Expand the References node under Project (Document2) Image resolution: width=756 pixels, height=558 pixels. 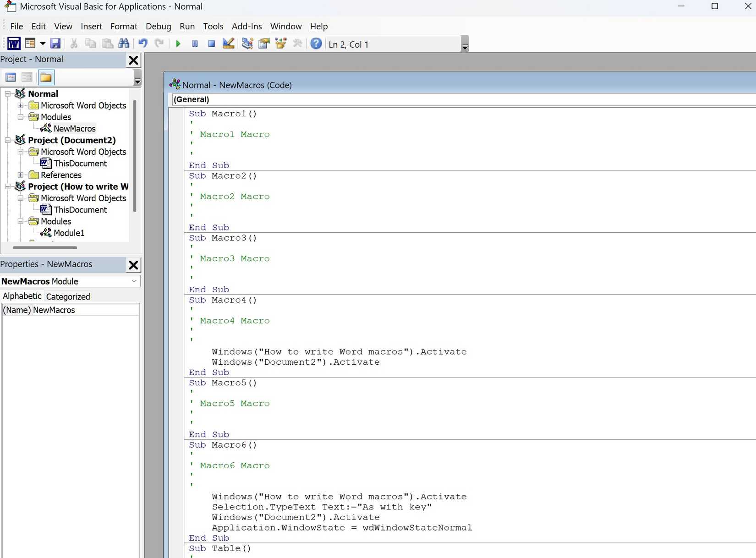coord(21,175)
